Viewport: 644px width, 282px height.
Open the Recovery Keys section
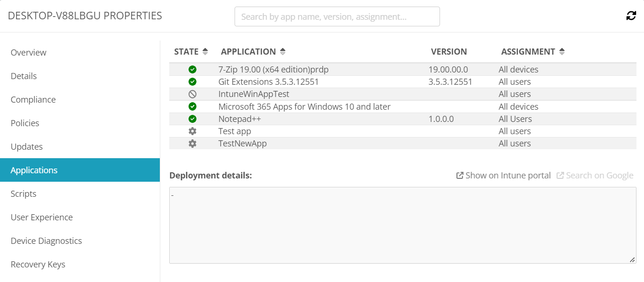[x=38, y=265]
